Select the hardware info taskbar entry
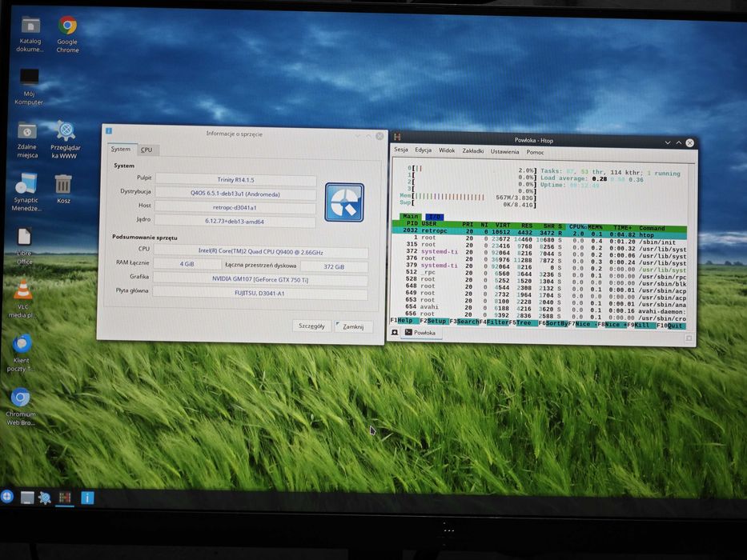The height and width of the screenshot is (560, 747). tap(87, 498)
